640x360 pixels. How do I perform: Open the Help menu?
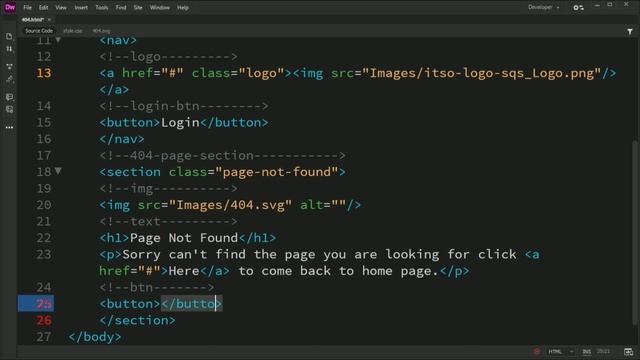coord(183,7)
